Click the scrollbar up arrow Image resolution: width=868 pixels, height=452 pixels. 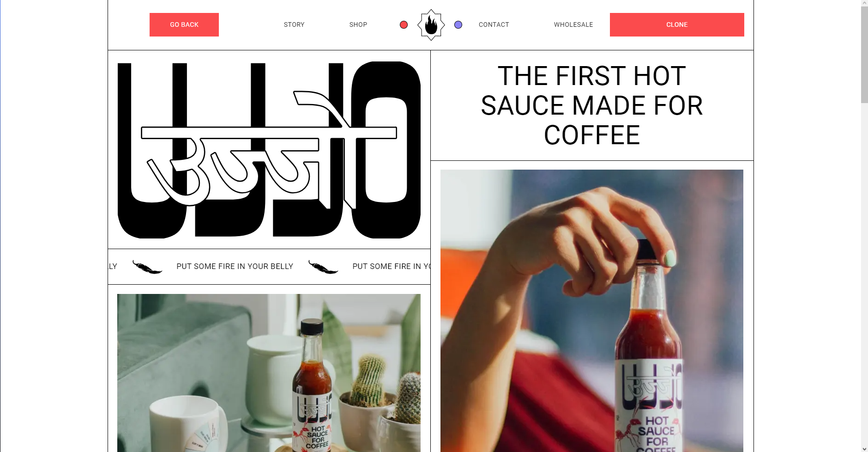tap(864, 3)
